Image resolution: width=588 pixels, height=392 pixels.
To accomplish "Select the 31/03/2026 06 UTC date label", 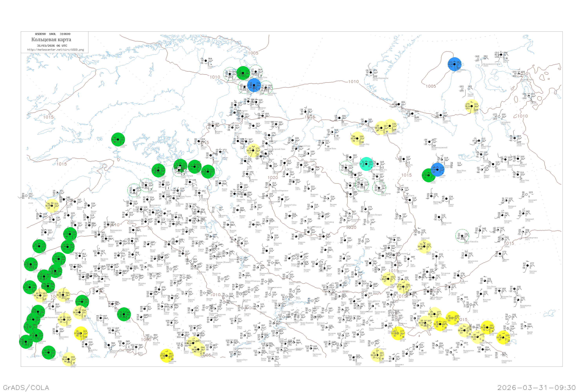I will [x=52, y=46].
